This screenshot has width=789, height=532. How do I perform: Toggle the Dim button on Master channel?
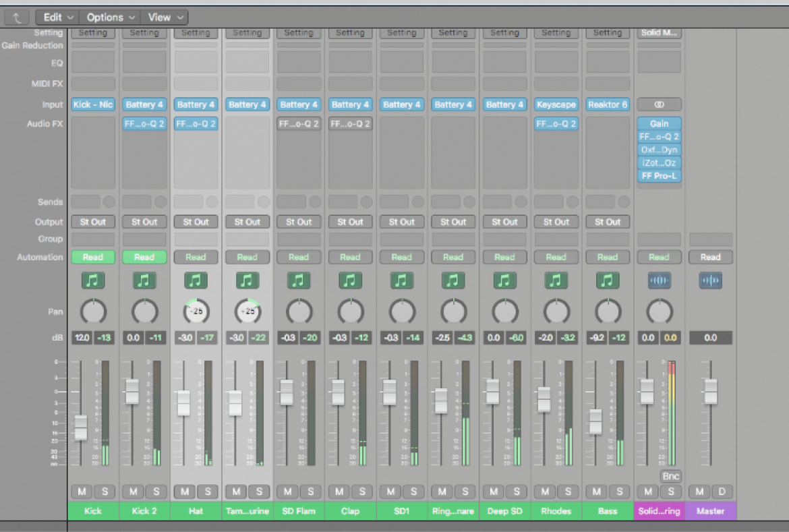coord(722,492)
